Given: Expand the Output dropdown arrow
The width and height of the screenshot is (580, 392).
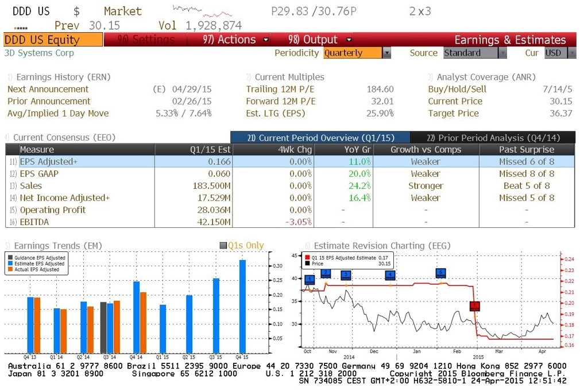Looking at the screenshot, I should (x=349, y=40).
